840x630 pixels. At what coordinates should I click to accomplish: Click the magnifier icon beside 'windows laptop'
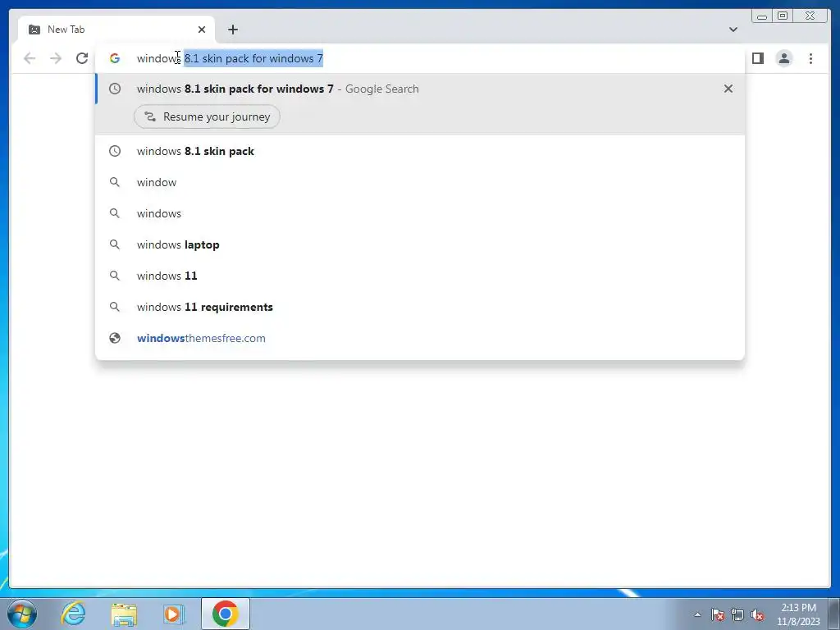coord(115,244)
